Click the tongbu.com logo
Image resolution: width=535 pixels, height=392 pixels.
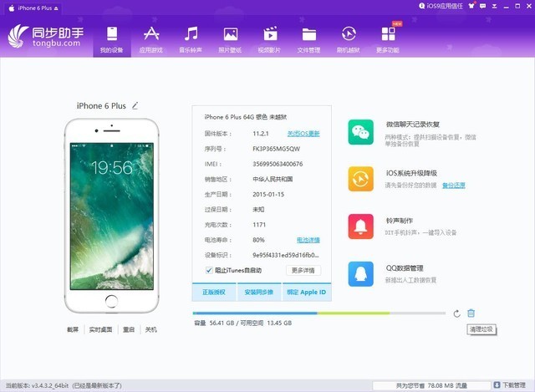point(45,36)
